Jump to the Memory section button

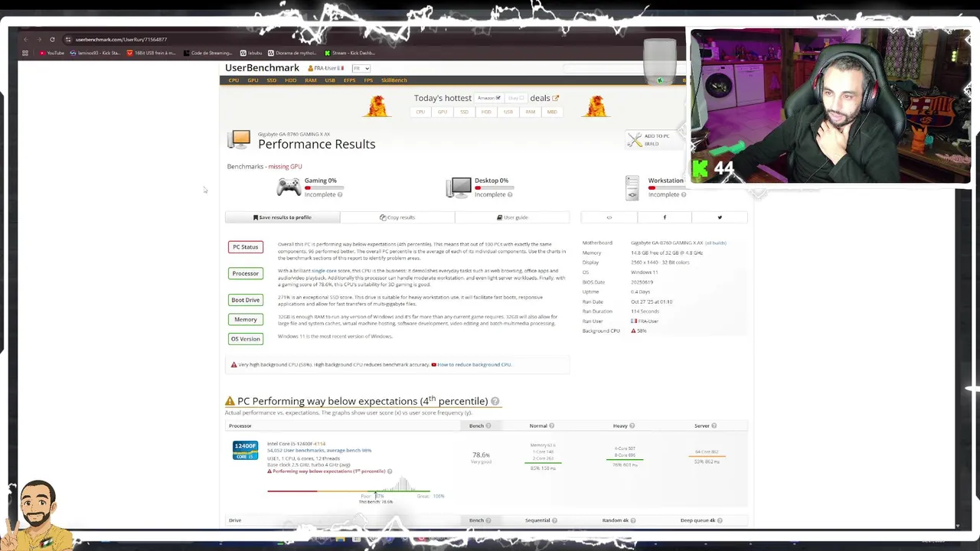coord(246,319)
